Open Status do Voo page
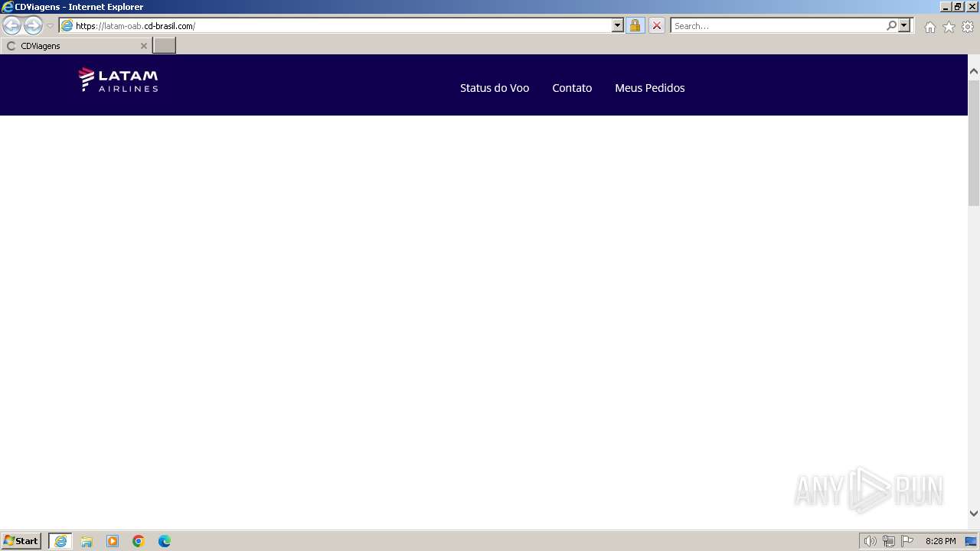The width and height of the screenshot is (980, 551). (x=495, y=88)
